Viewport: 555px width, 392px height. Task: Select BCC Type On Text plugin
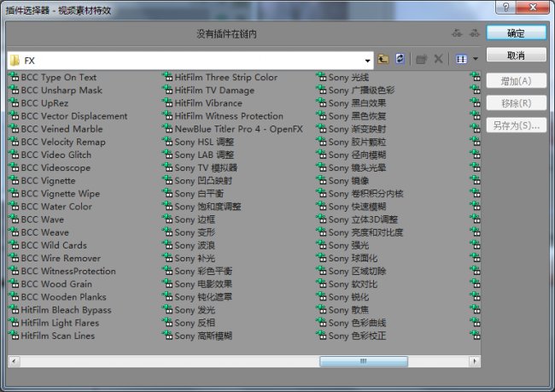click(53, 77)
